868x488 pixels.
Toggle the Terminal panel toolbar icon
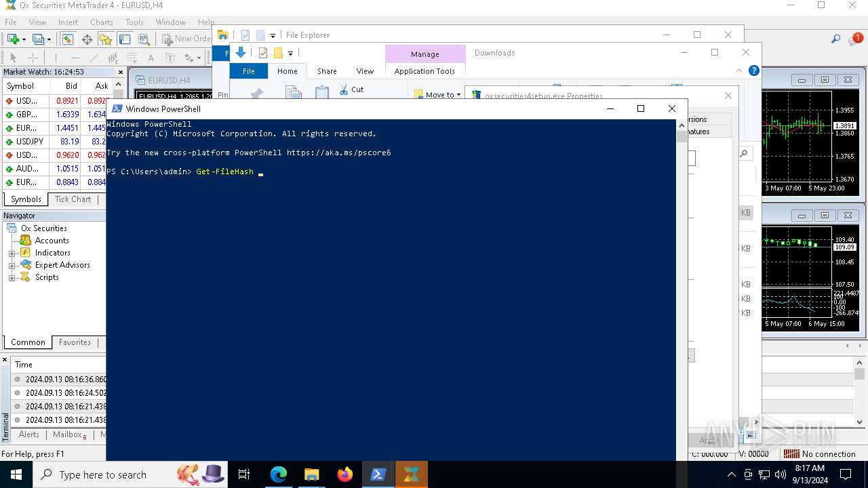(x=125, y=39)
